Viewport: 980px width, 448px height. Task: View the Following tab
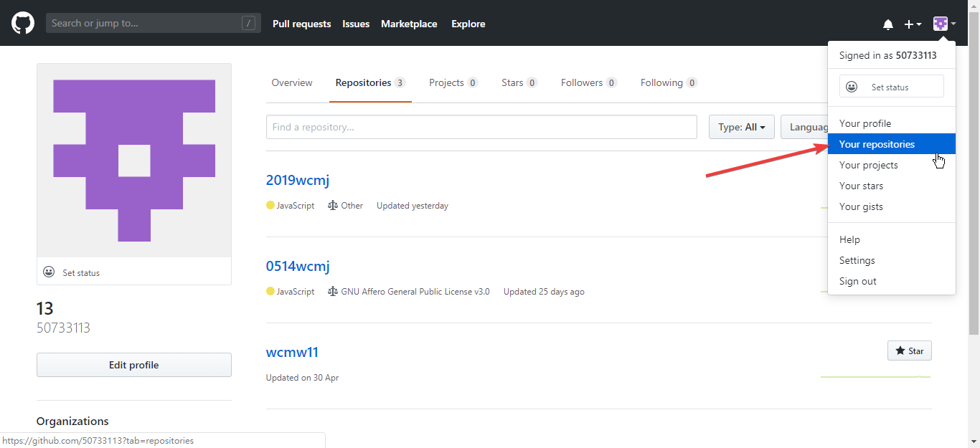669,82
